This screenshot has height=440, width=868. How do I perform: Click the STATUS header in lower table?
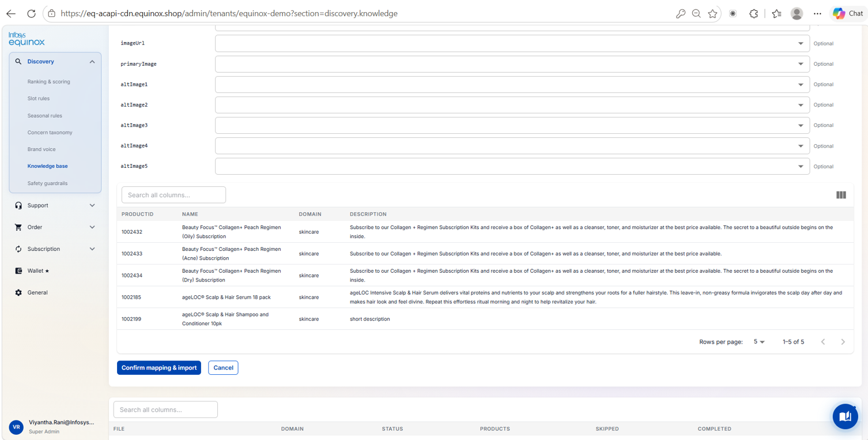pos(393,428)
